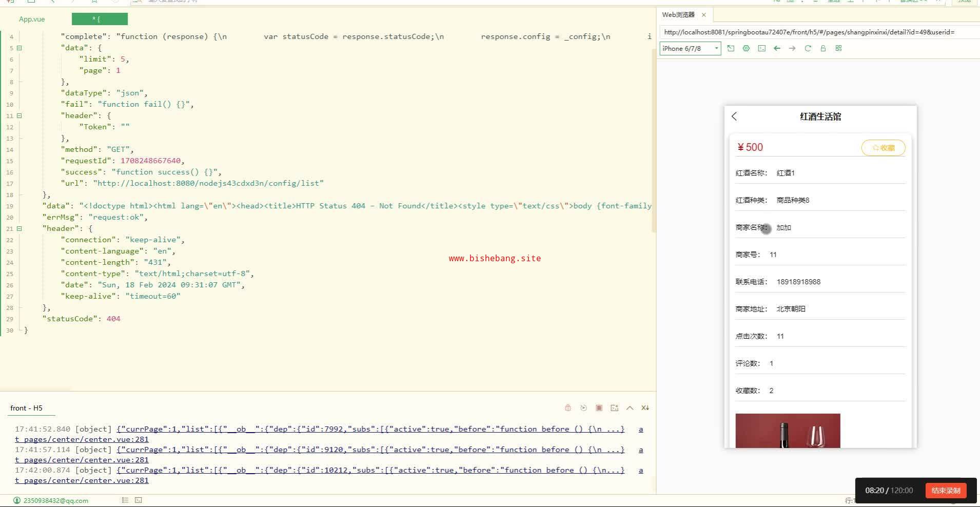The width and height of the screenshot is (980, 507).
Task: Click the browser back arrow icon
Action: [x=777, y=48]
